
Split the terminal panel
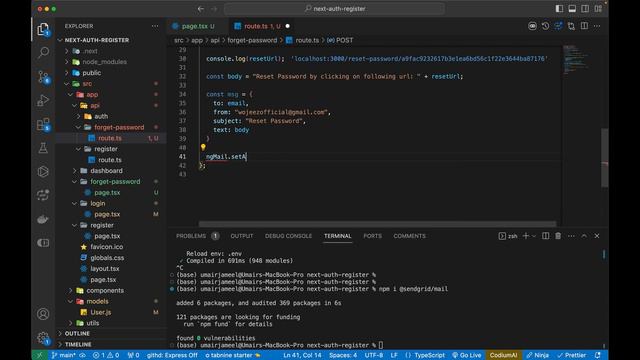(545, 236)
